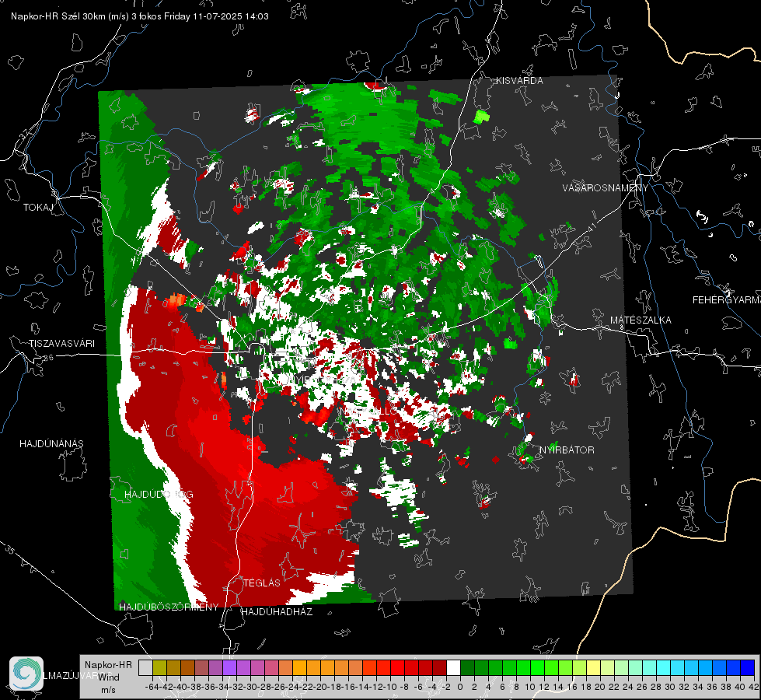The height and width of the screenshot is (700, 761).
Task: Pick the bright purple legend swatch
Action: 229,668
